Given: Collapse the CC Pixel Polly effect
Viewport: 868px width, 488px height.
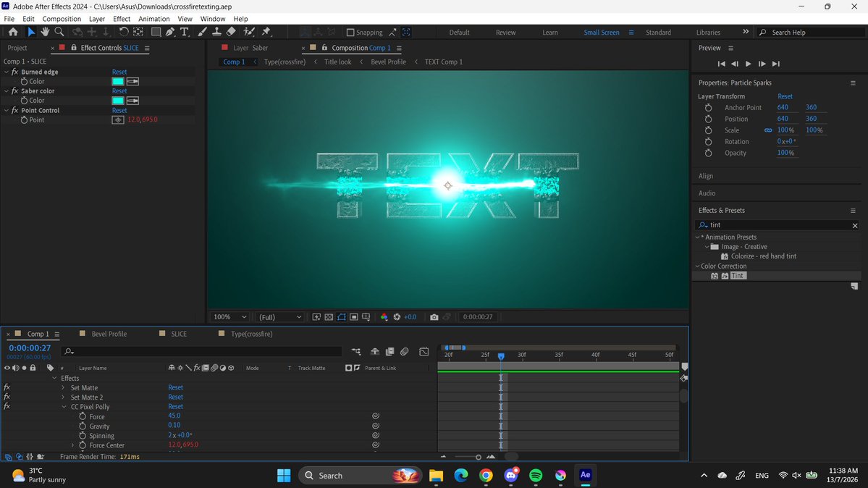Looking at the screenshot, I should [64, 407].
